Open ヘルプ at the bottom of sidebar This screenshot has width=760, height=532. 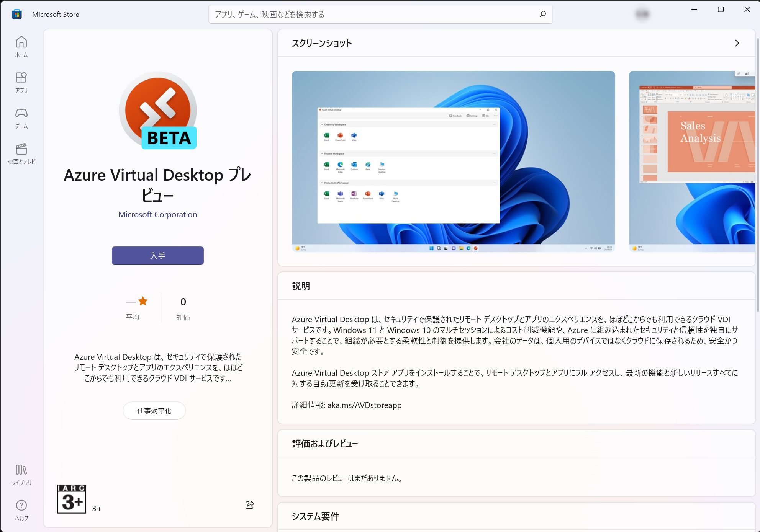click(x=22, y=510)
